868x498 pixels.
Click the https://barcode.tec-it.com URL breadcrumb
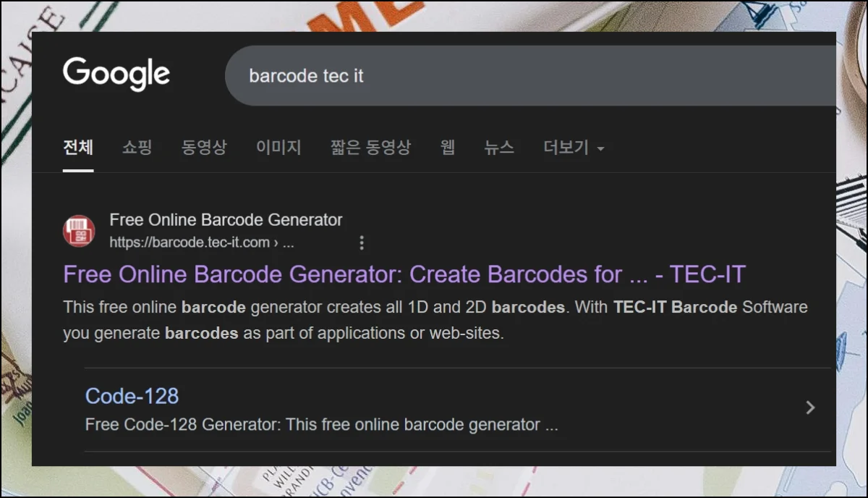coord(202,242)
